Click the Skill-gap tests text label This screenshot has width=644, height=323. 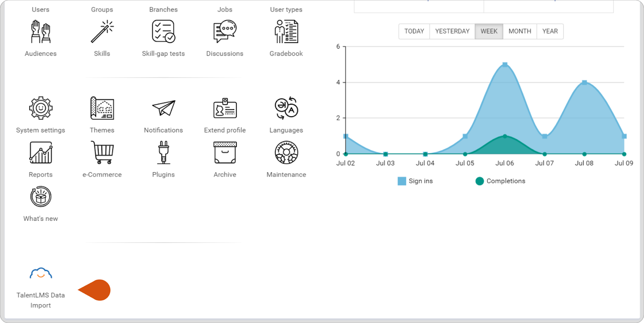tap(163, 53)
